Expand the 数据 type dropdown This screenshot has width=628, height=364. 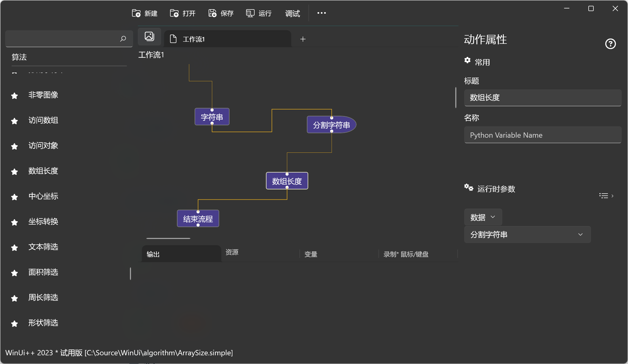(x=483, y=217)
